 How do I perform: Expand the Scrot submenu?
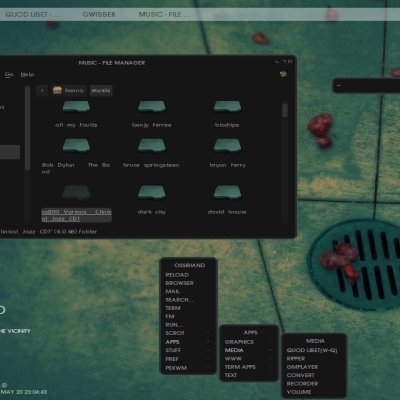point(189,333)
